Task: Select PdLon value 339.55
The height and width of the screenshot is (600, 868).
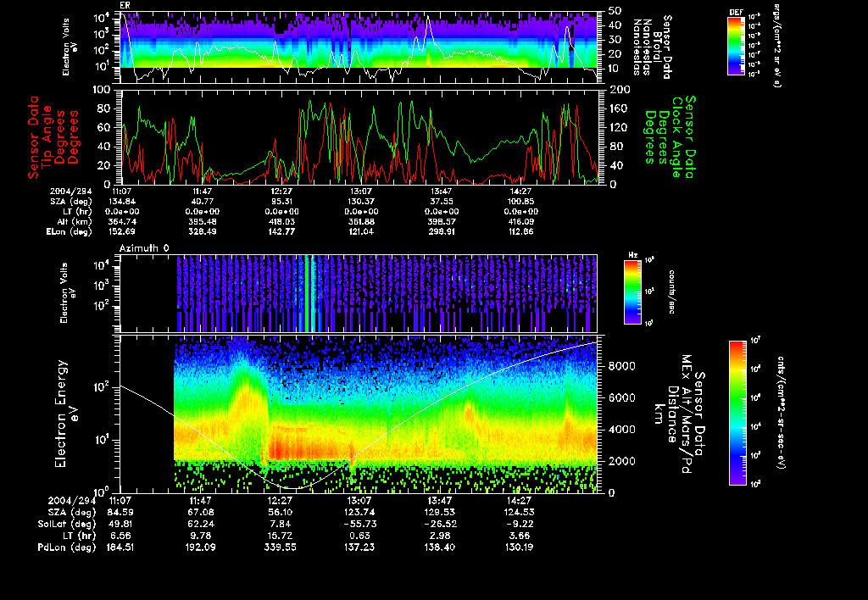Action: coord(281,547)
